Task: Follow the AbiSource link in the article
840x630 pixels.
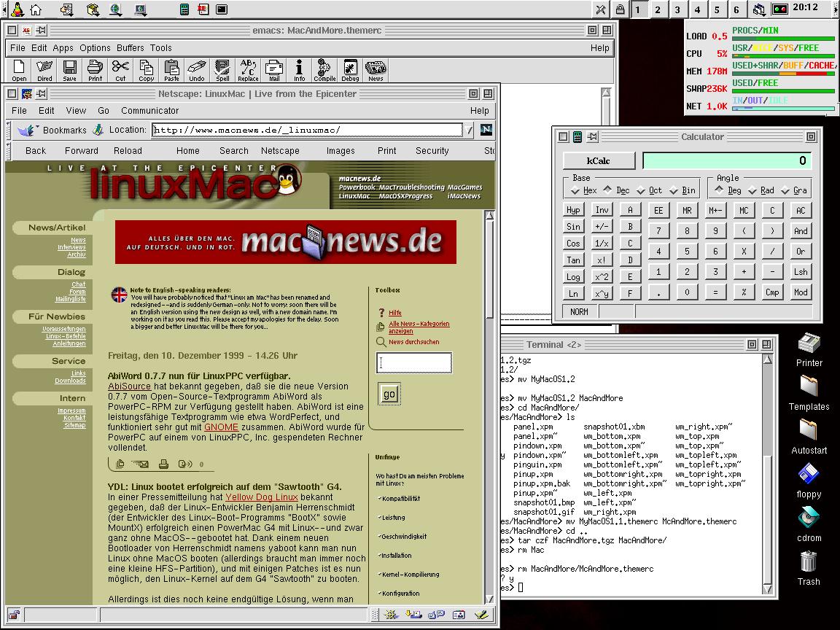Action: (x=130, y=386)
